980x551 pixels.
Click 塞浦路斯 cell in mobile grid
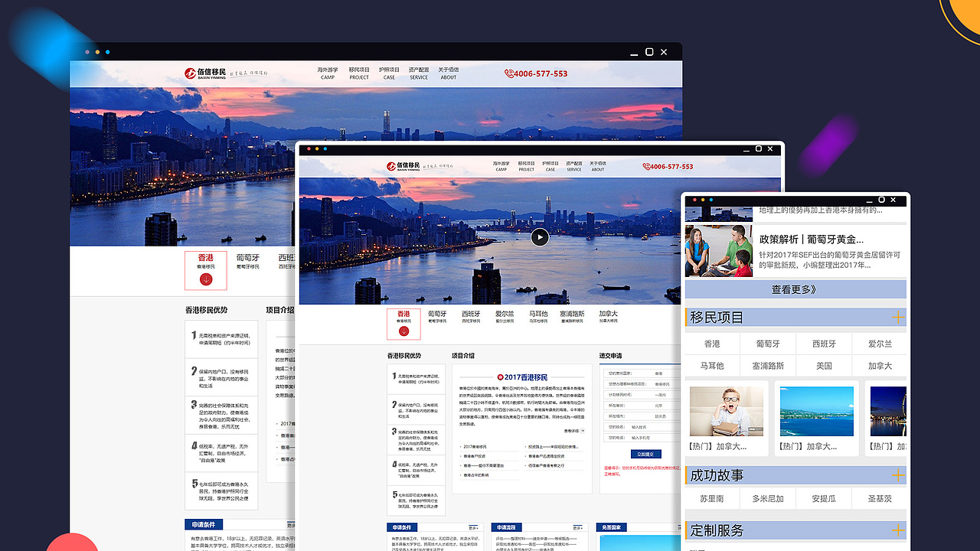768,366
